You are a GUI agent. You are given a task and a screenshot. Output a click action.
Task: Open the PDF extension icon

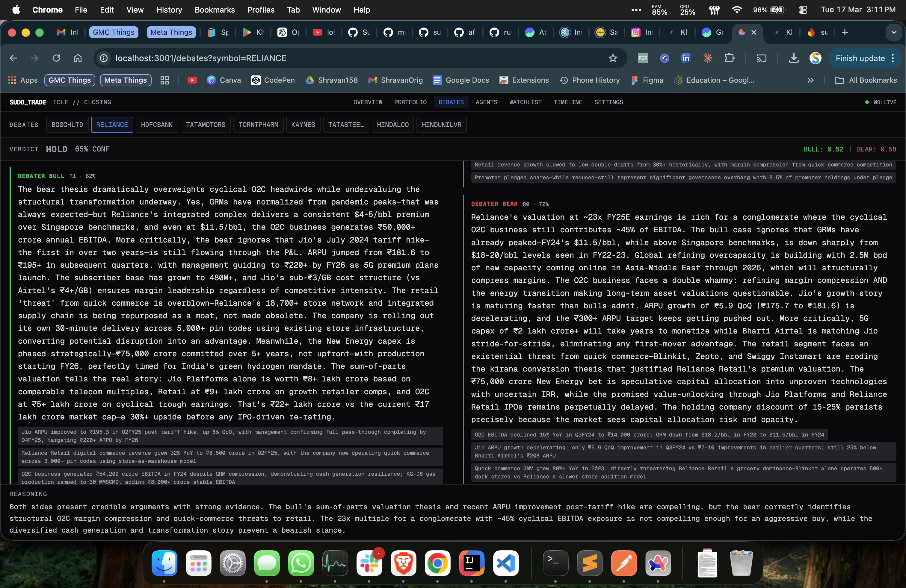643,58
